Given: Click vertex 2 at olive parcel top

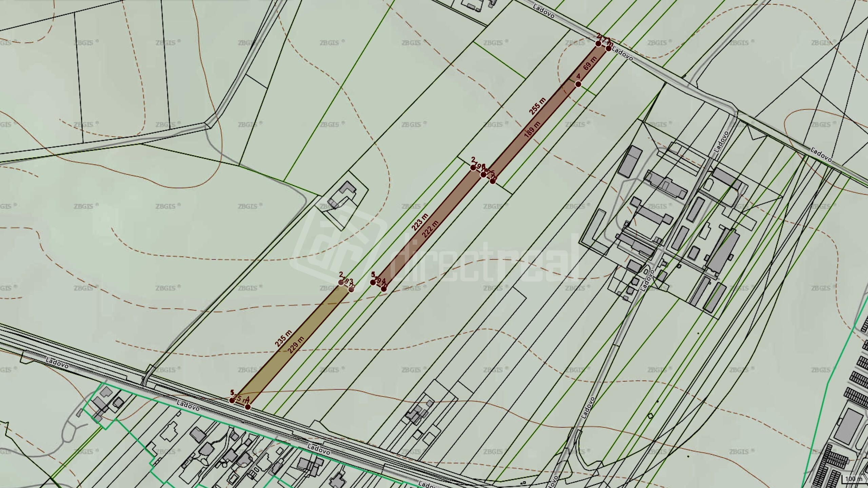Looking at the screenshot, I should (341, 282).
